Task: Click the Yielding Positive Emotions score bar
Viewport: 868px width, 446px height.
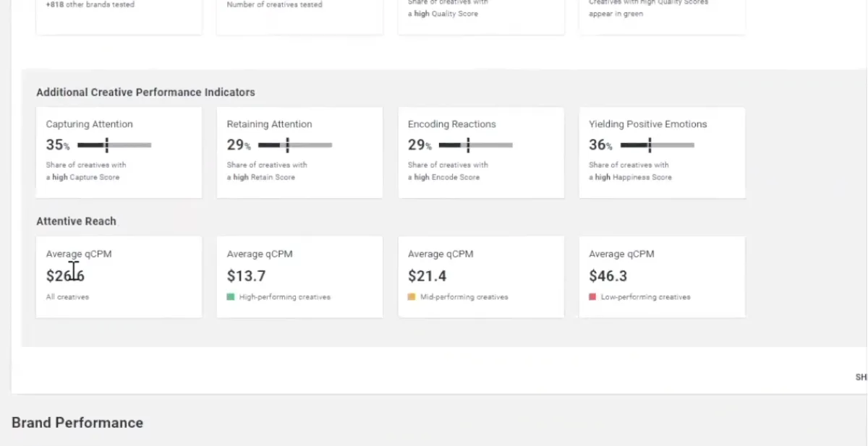Action: 657,145
